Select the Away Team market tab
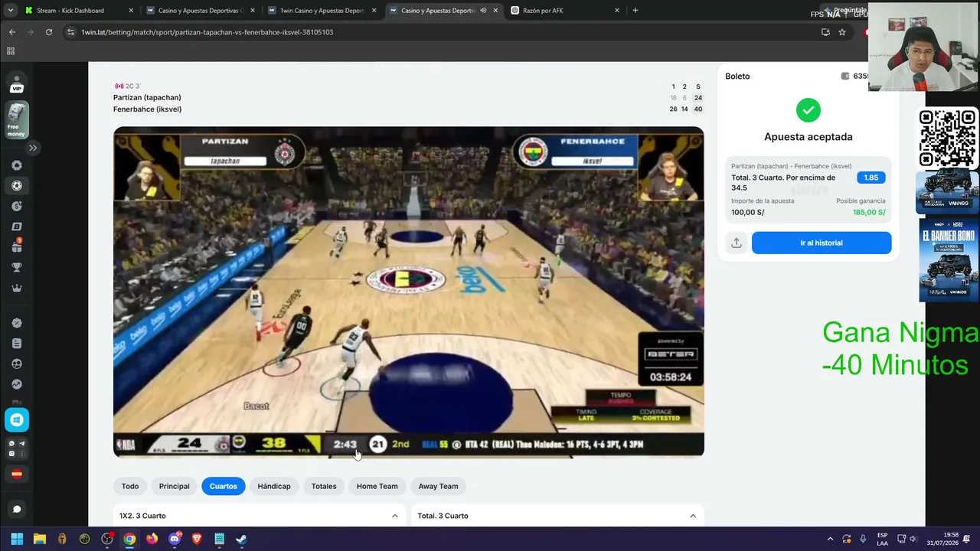This screenshot has width=980, height=551. [x=439, y=486]
